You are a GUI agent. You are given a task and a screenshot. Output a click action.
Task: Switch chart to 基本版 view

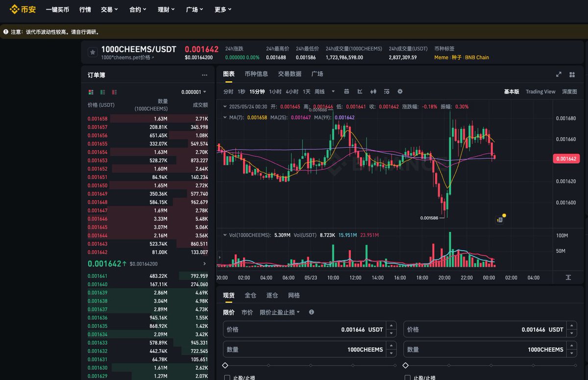point(512,92)
